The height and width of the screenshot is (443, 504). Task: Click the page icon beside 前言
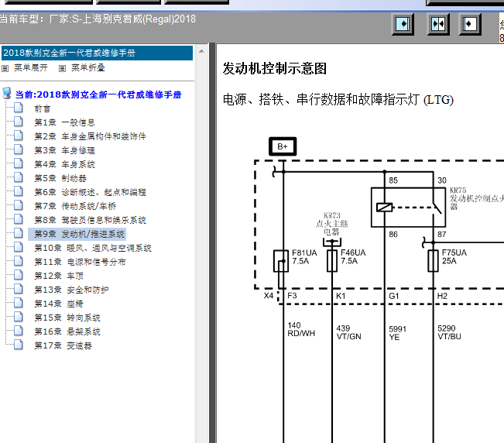coord(19,108)
